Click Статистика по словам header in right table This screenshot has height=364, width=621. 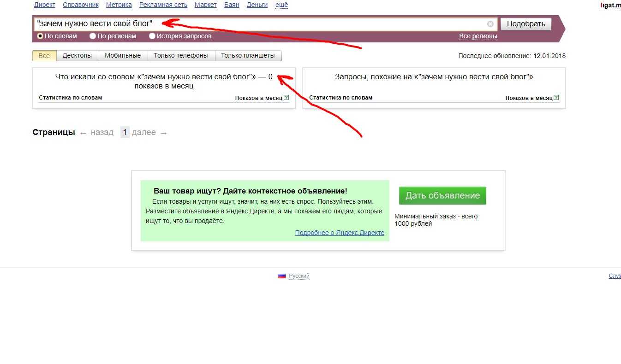[340, 98]
